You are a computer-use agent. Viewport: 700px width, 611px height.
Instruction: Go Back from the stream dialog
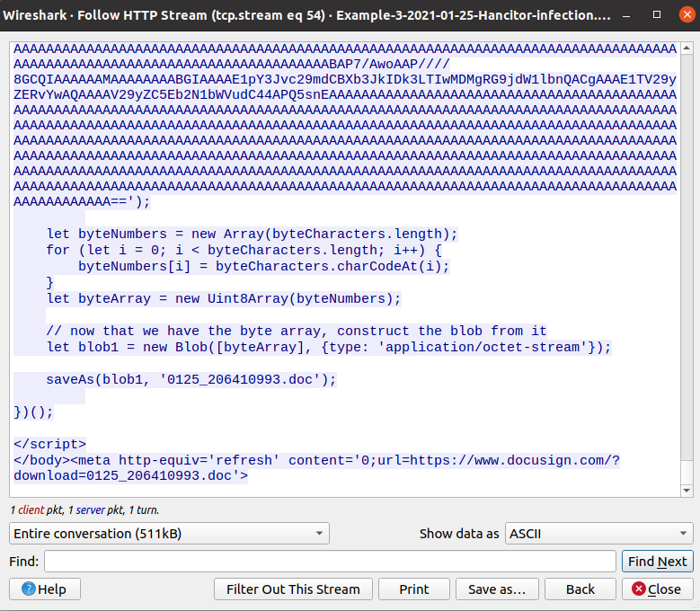[x=580, y=589]
